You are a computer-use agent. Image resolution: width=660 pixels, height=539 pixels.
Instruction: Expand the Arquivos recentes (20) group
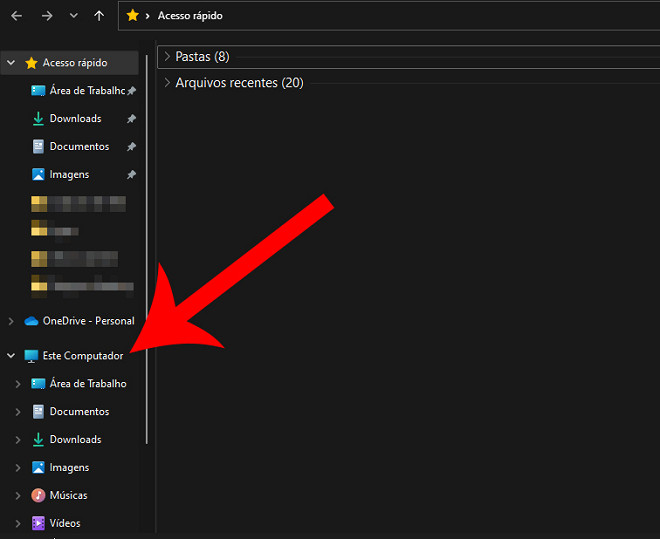167,82
